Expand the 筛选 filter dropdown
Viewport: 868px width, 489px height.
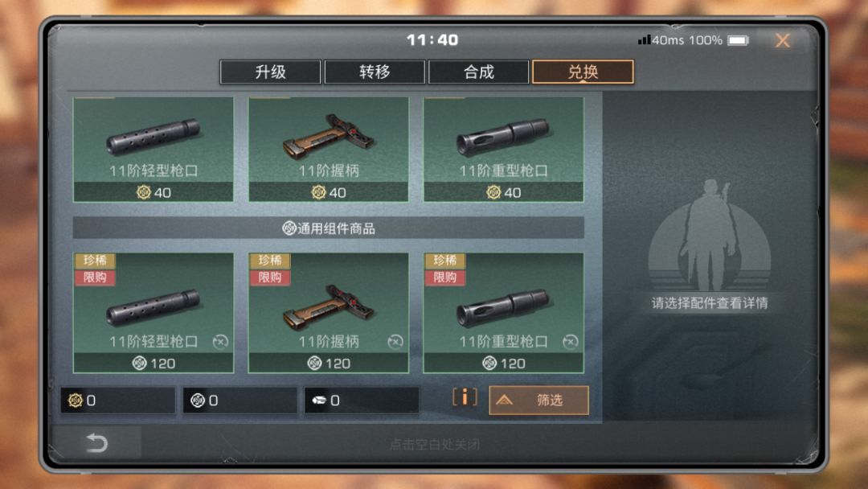coord(538,400)
